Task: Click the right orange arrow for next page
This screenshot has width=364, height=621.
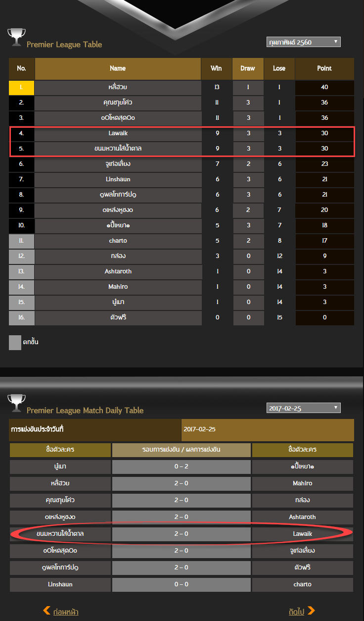Action: tap(311, 611)
